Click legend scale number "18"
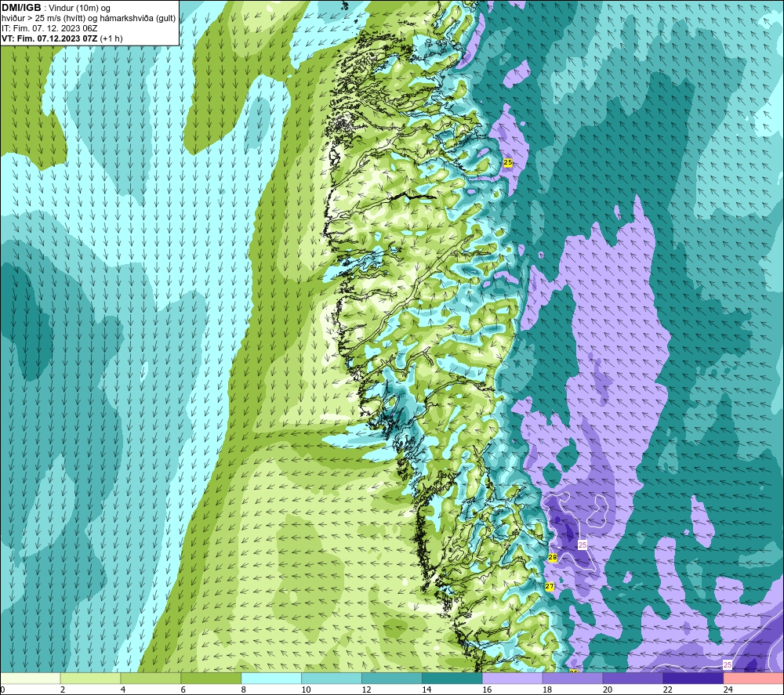Image resolution: width=784 pixels, height=695 pixels. [547, 690]
